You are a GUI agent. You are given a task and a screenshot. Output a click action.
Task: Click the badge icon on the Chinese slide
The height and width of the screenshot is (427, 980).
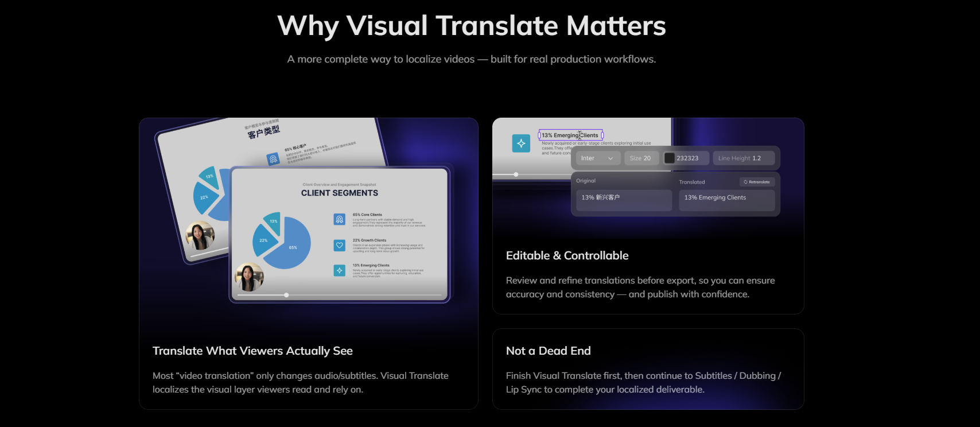point(274,159)
